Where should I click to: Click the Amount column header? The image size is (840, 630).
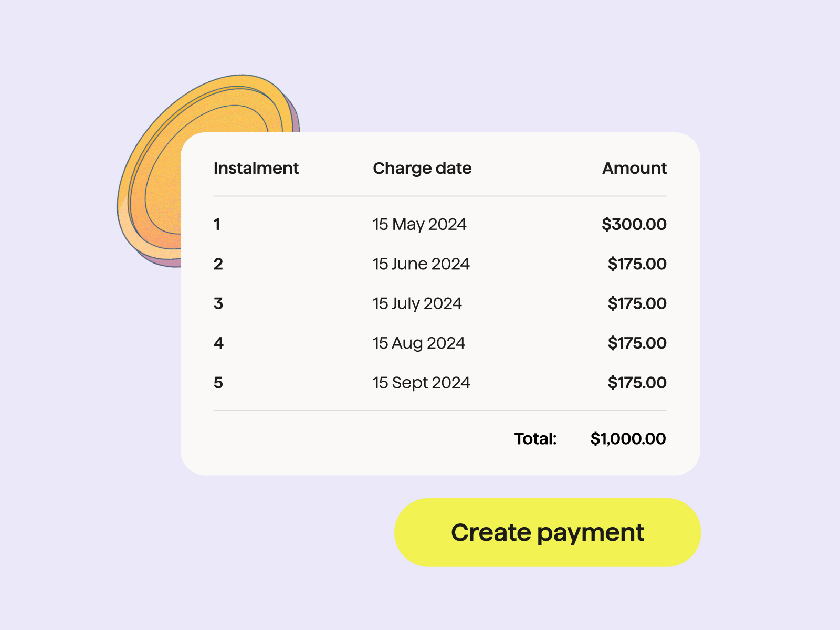click(x=634, y=168)
